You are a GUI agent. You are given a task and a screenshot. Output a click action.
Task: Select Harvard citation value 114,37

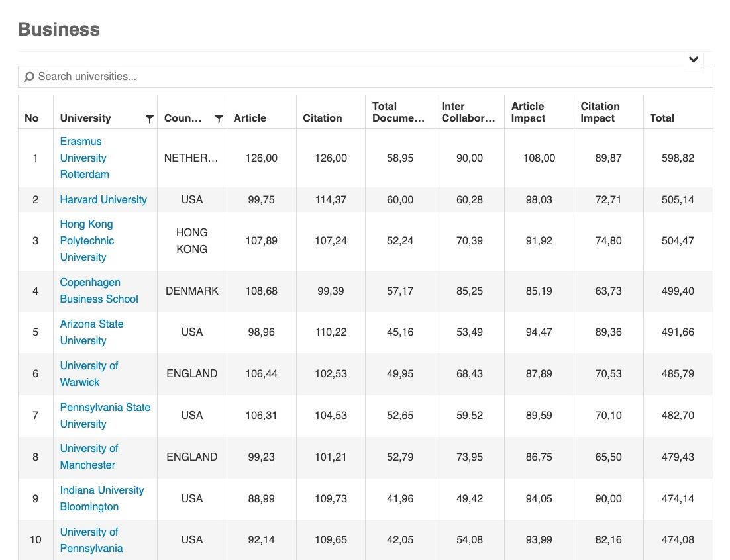(x=331, y=199)
